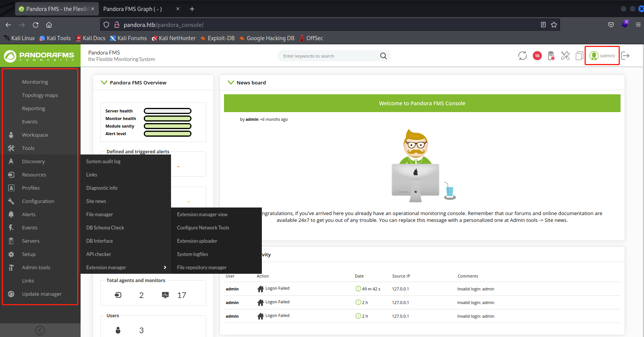Image resolution: width=644 pixels, height=337 pixels.
Task: Click the Events lightning sidebar icon
Action: point(11,228)
